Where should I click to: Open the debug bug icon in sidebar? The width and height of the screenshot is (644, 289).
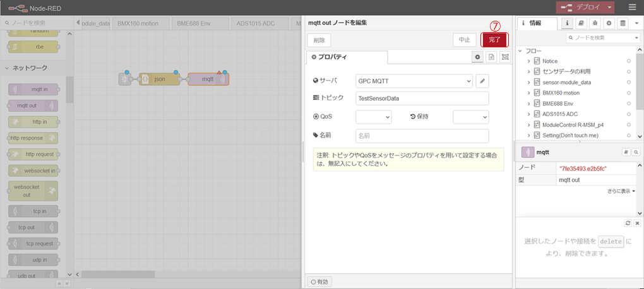tap(595, 23)
